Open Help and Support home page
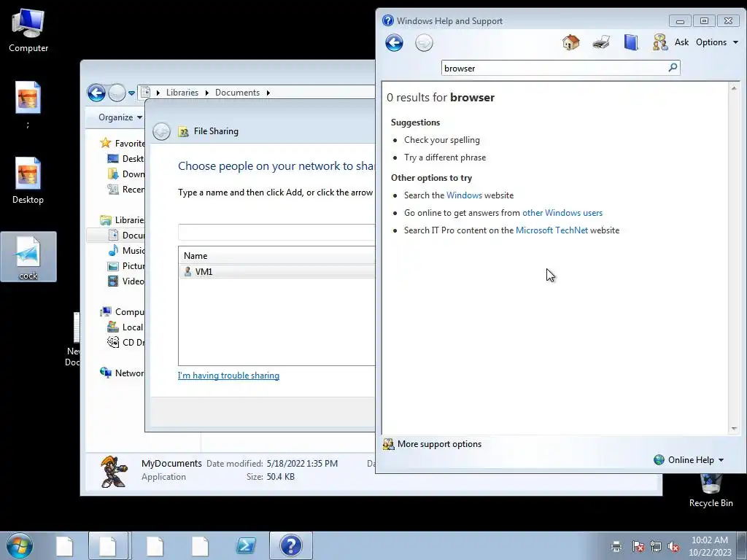 pos(570,42)
